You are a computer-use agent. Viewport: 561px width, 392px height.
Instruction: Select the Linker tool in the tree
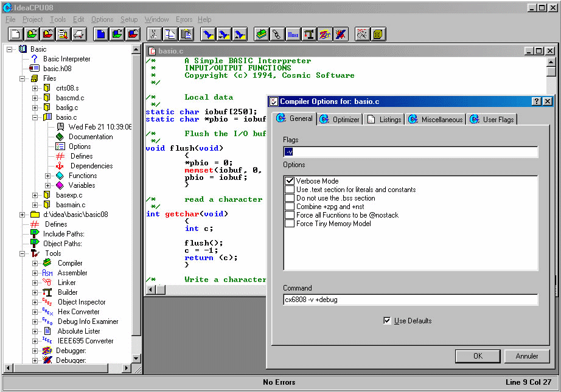tap(66, 283)
